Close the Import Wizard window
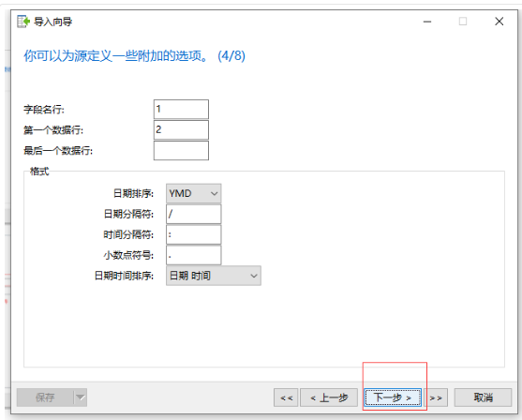The height and width of the screenshot is (420, 522). pos(499,22)
